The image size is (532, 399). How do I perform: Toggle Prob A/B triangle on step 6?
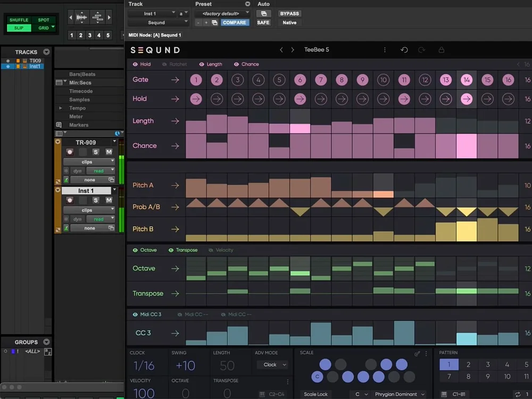[300, 212]
